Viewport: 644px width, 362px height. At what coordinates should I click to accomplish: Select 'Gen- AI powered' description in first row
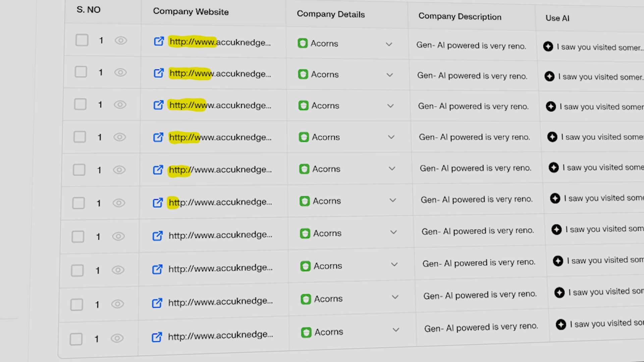pyautogui.click(x=471, y=45)
